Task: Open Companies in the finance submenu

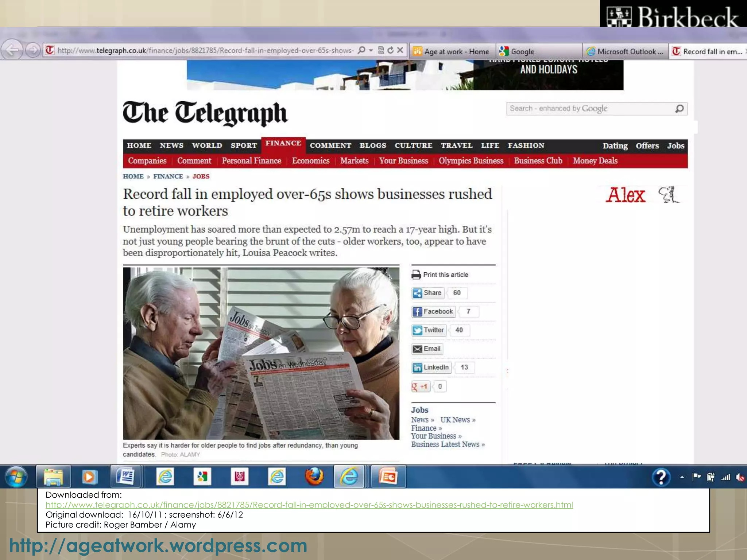Action: 147,161
